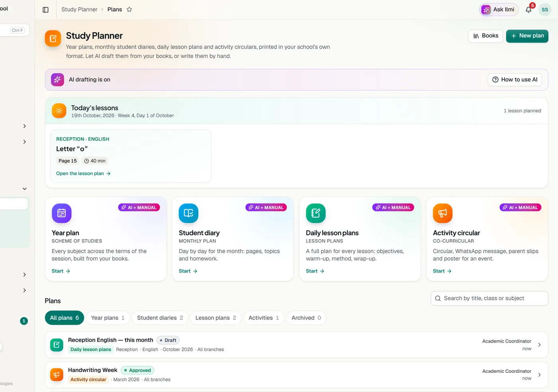The width and height of the screenshot is (558, 392).
Task: Start a Student diary
Action: click(x=188, y=271)
